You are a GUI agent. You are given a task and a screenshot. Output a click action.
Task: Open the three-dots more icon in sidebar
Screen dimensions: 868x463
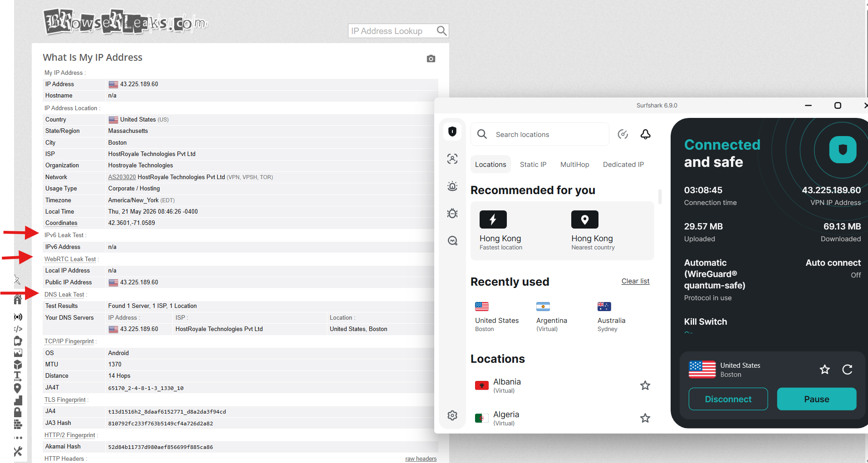18,438
